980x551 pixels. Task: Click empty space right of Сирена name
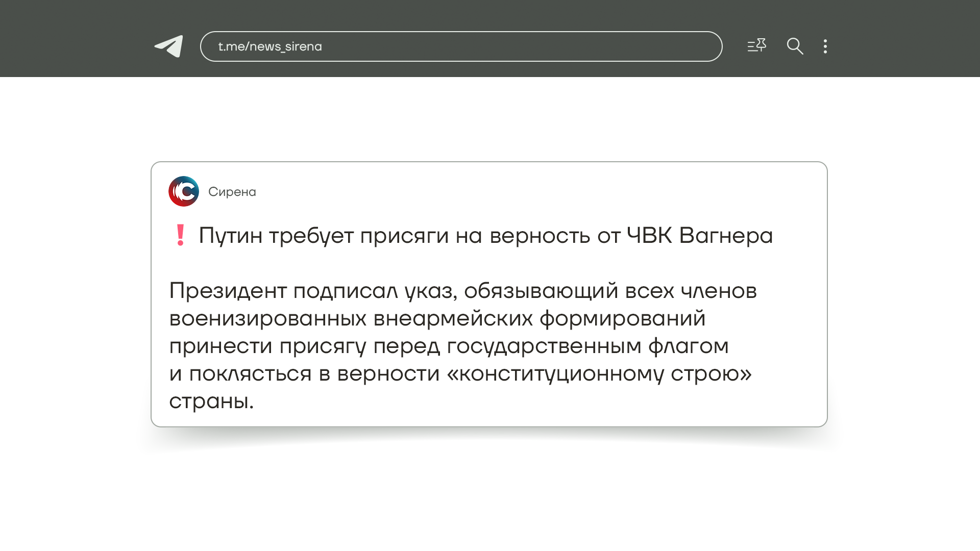tap(510, 192)
